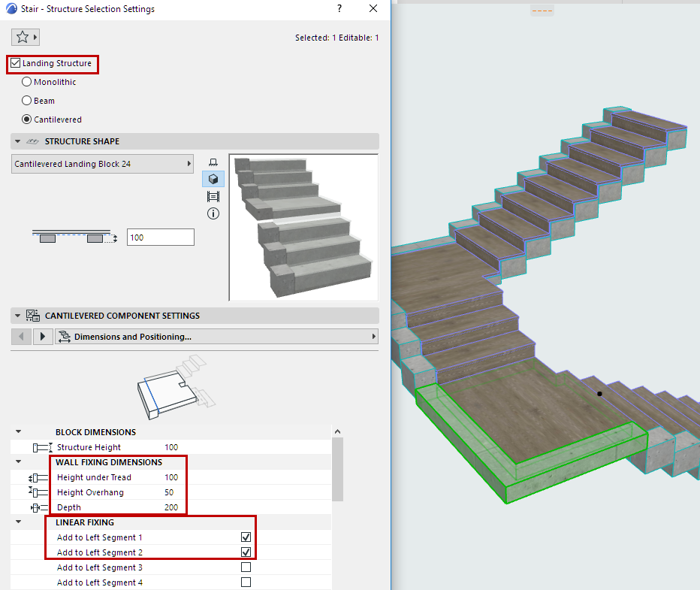Select the Beam structure option
Viewport: 700px width, 590px height.
pyautogui.click(x=27, y=100)
